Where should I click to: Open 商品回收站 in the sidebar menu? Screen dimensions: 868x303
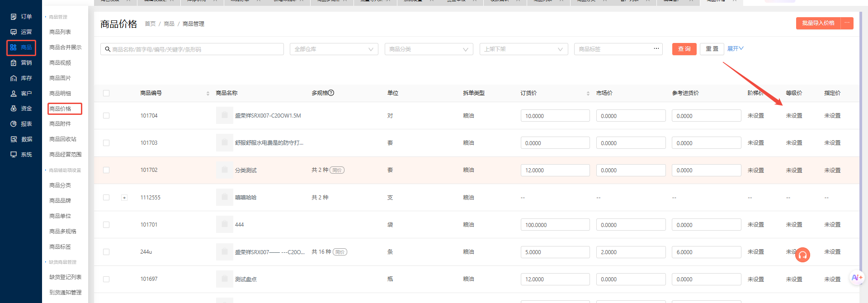pyautogui.click(x=63, y=139)
